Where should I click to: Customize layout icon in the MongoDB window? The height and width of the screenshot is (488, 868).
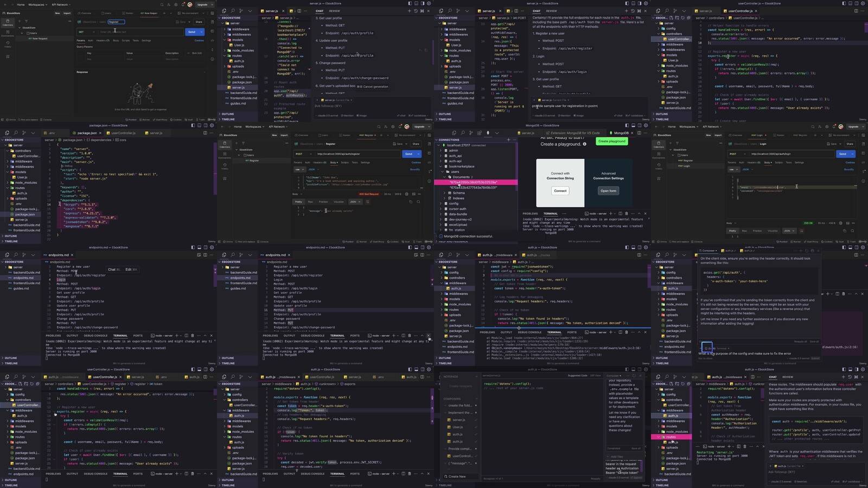point(645,125)
